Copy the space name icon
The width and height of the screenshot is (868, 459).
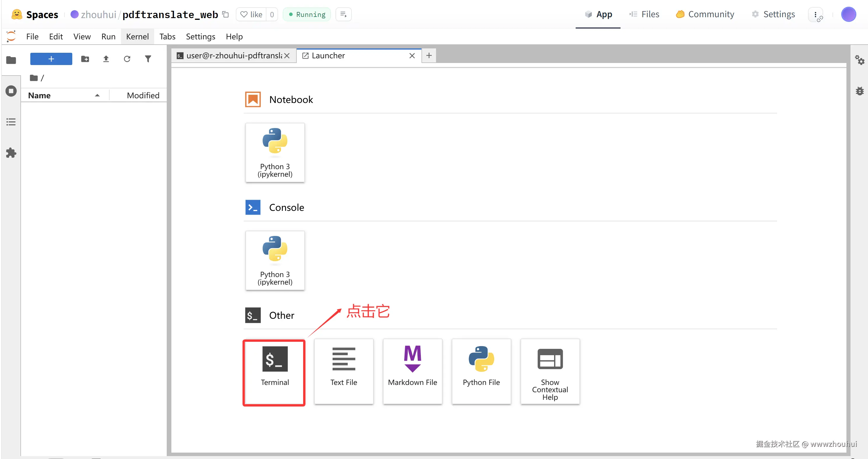(x=225, y=15)
